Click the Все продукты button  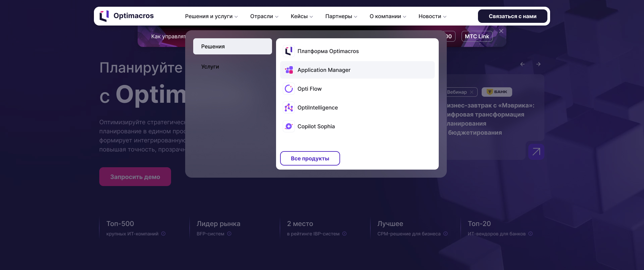click(310, 159)
